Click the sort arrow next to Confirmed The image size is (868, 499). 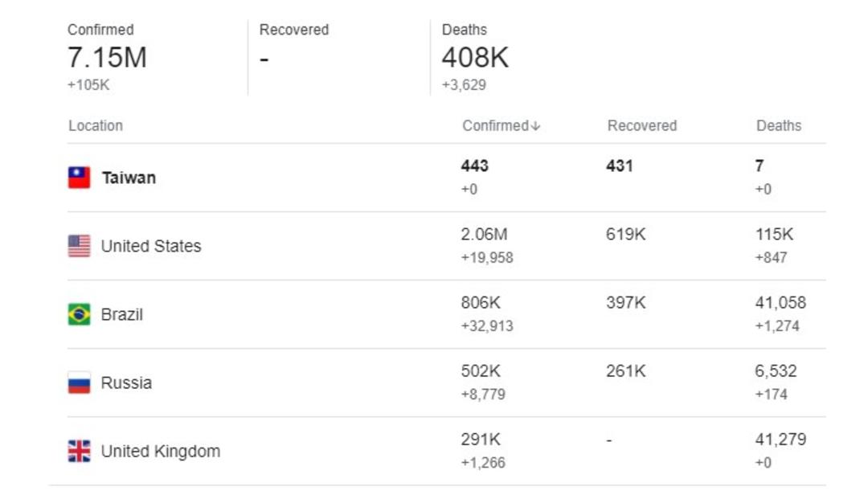(x=535, y=126)
